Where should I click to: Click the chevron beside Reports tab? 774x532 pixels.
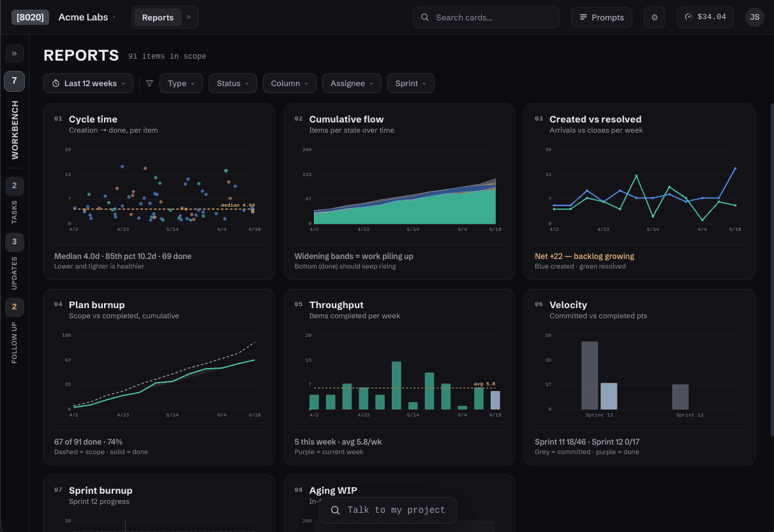(x=189, y=17)
